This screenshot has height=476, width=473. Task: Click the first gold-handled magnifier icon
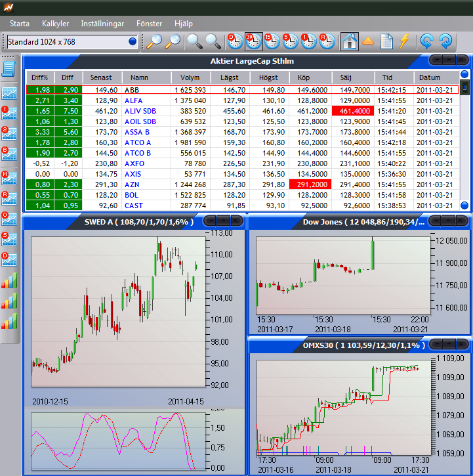pos(154,41)
